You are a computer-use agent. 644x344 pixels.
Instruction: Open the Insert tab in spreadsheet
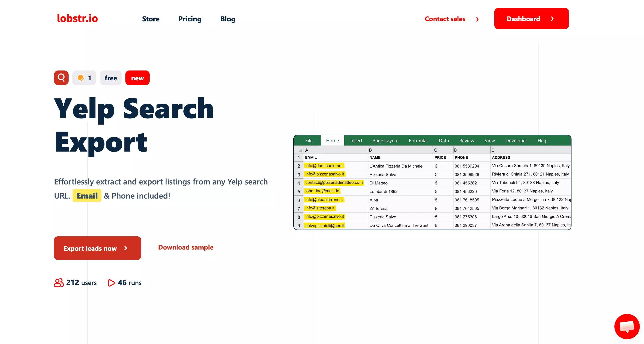pyautogui.click(x=356, y=141)
